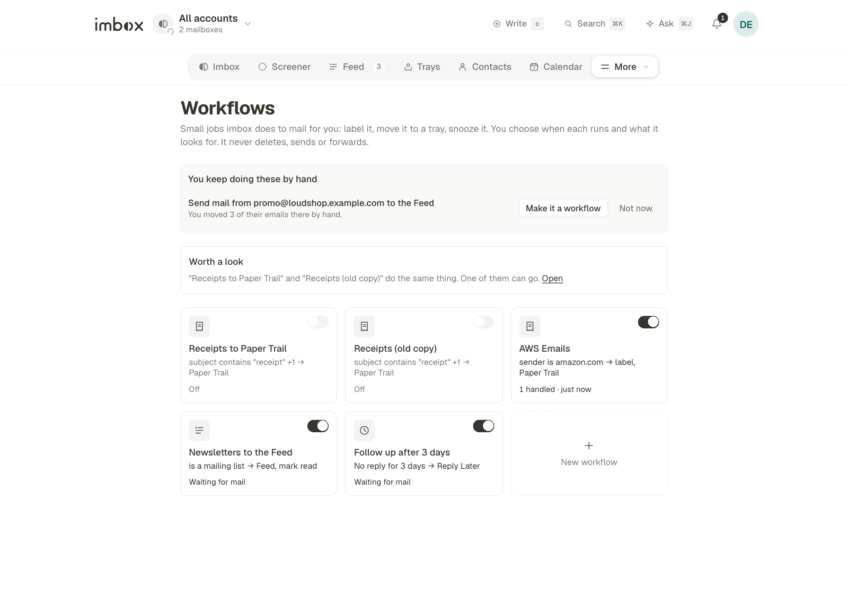The height and width of the screenshot is (616, 848).
Task: Go to the Imbox tab
Action: pyautogui.click(x=219, y=67)
